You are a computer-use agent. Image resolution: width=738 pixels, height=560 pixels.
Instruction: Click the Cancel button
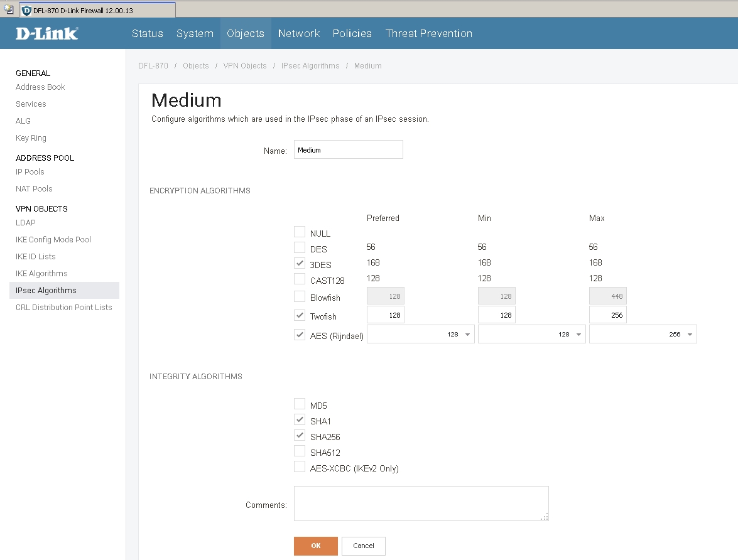click(363, 546)
